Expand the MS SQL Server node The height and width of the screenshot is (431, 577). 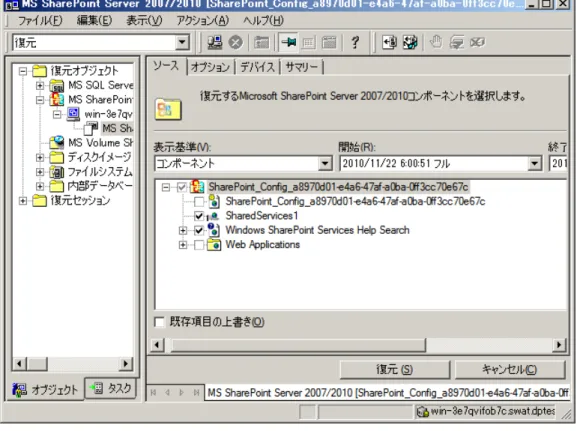[40, 86]
